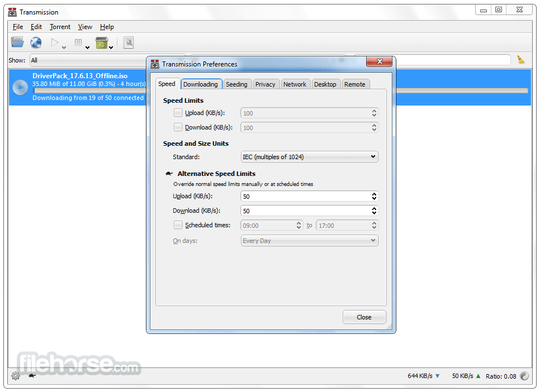
Task: Switch to the Remote tab
Action: pos(355,84)
